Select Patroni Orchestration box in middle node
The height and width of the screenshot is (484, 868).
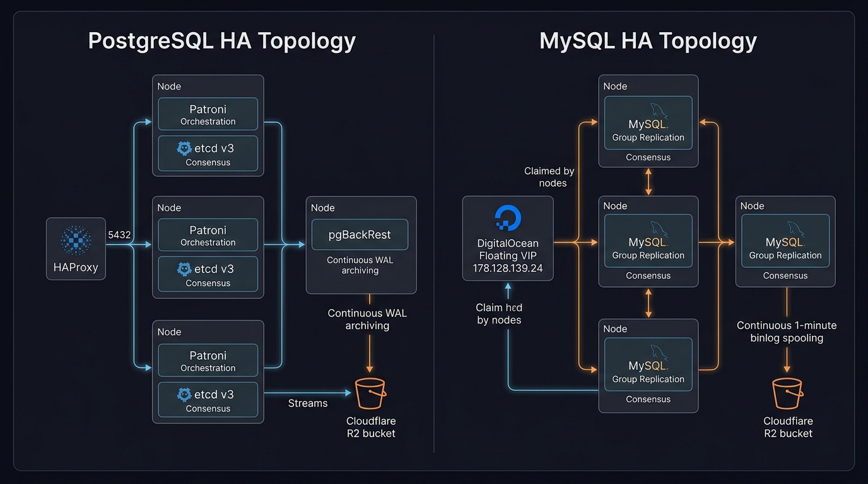tap(208, 235)
